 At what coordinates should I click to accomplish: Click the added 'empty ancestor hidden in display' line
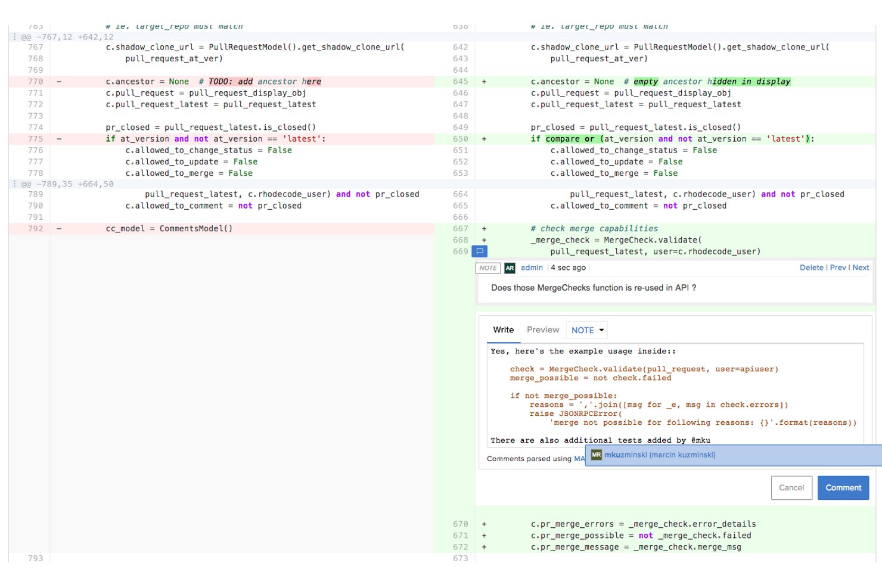[x=660, y=82]
